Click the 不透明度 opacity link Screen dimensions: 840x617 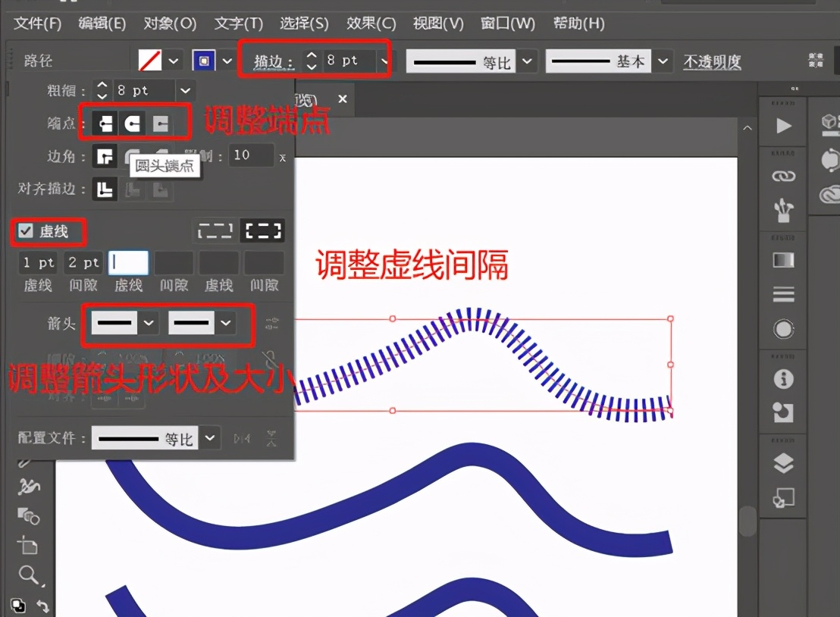click(712, 62)
